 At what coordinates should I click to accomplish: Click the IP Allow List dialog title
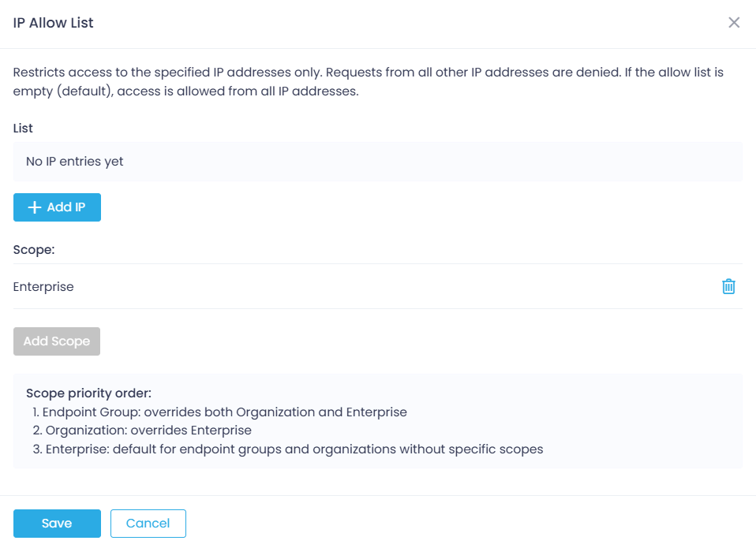pos(53,22)
